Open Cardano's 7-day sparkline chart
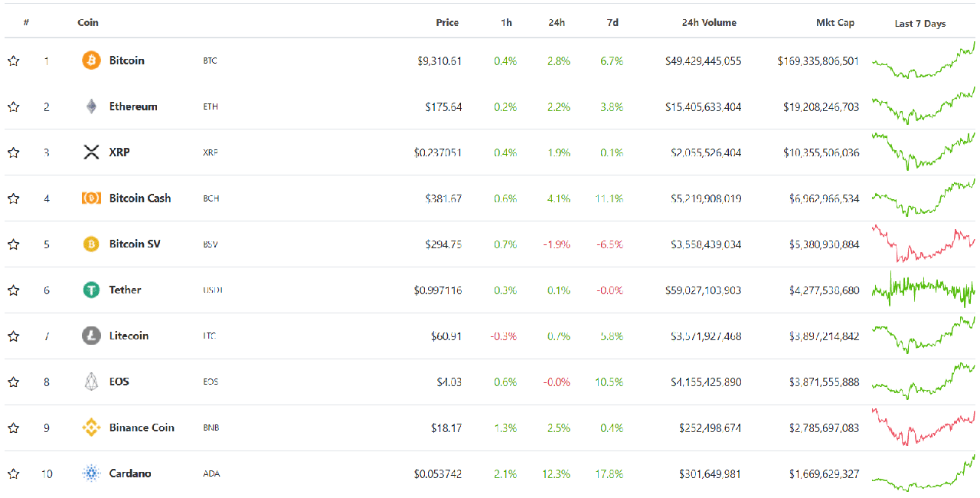Image resolution: width=980 pixels, height=498 pixels. (x=923, y=473)
